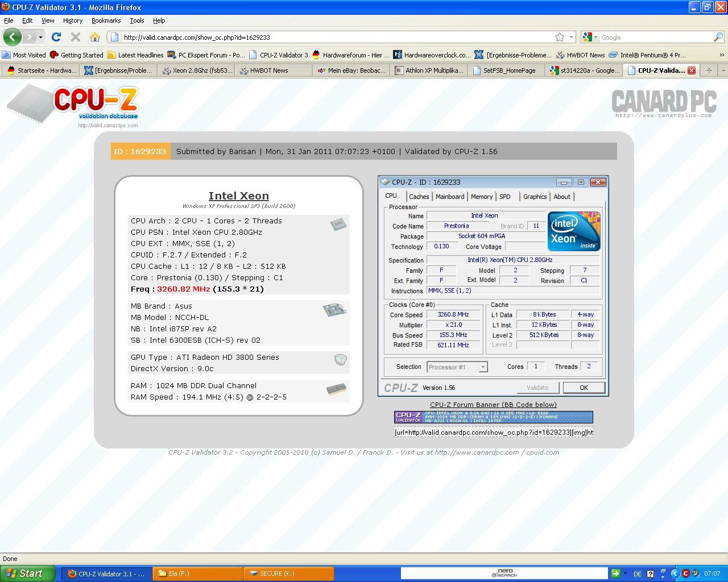Screen dimensions: 728x582
Task: Click the Forward navigation arrow
Action: (x=29, y=37)
